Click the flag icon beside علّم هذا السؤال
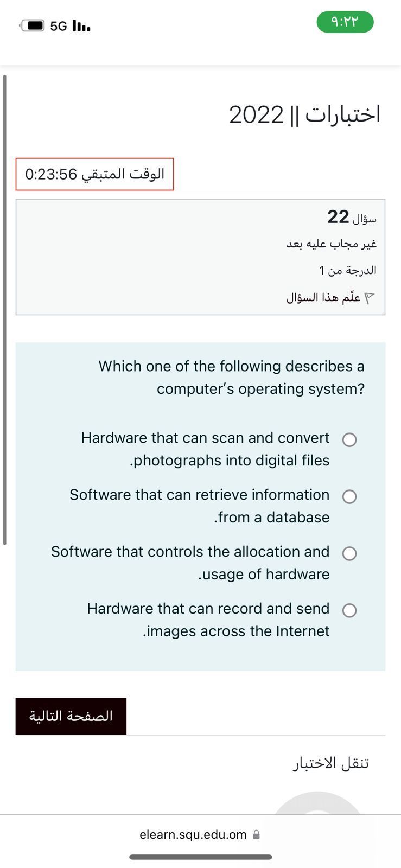The width and height of the screenshot is (401, 868). pos(370,298)
